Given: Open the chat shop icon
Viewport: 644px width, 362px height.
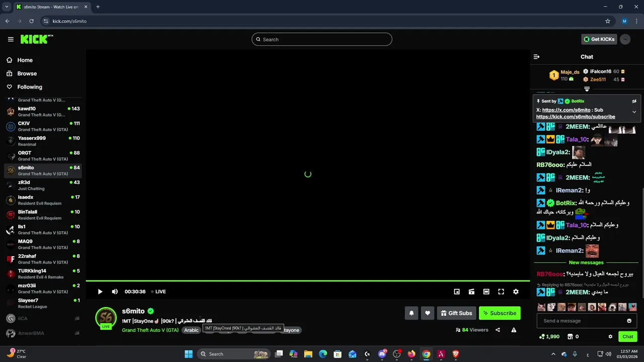Looking at the screenshot, I should click(570, 337).
